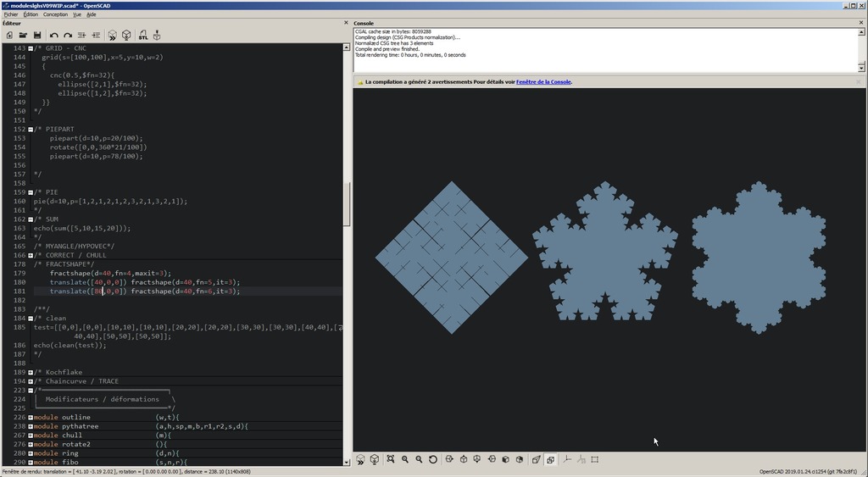This screenshot has width=868, height=477.
Task: Create a new file from editor toolbar
Action: (9, 36)
